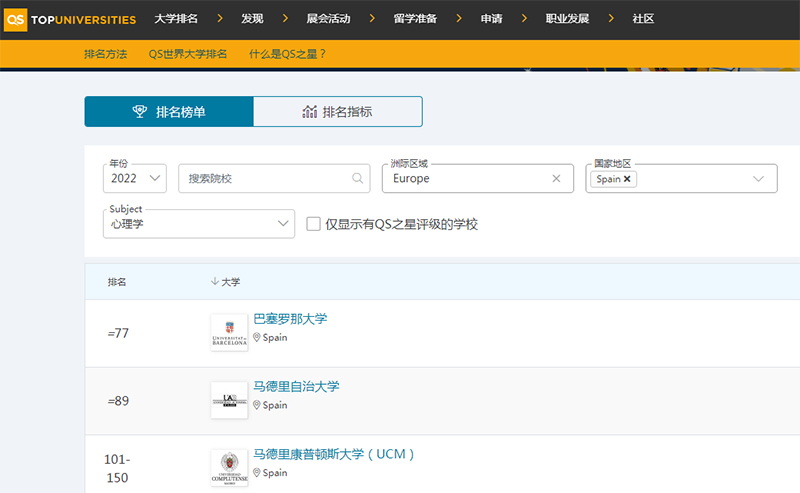
Task: Click the UAM logo thumbnail
Action: tap(230, 401)
